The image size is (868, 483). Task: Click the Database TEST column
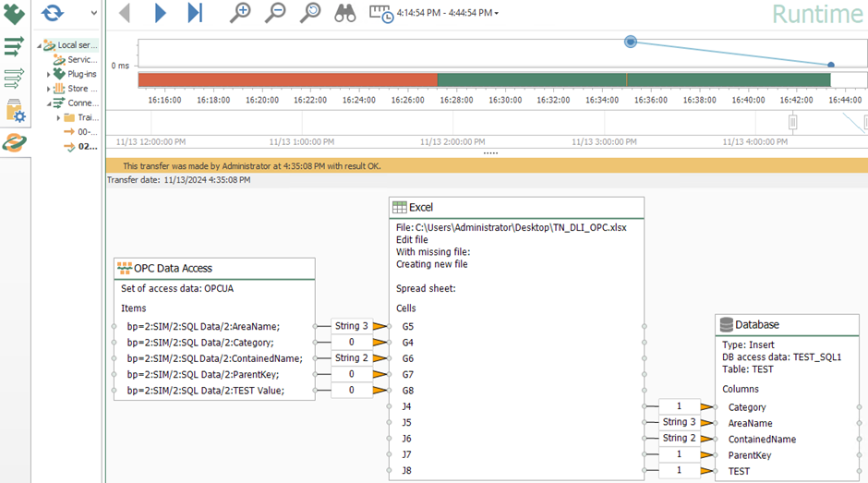739,471
